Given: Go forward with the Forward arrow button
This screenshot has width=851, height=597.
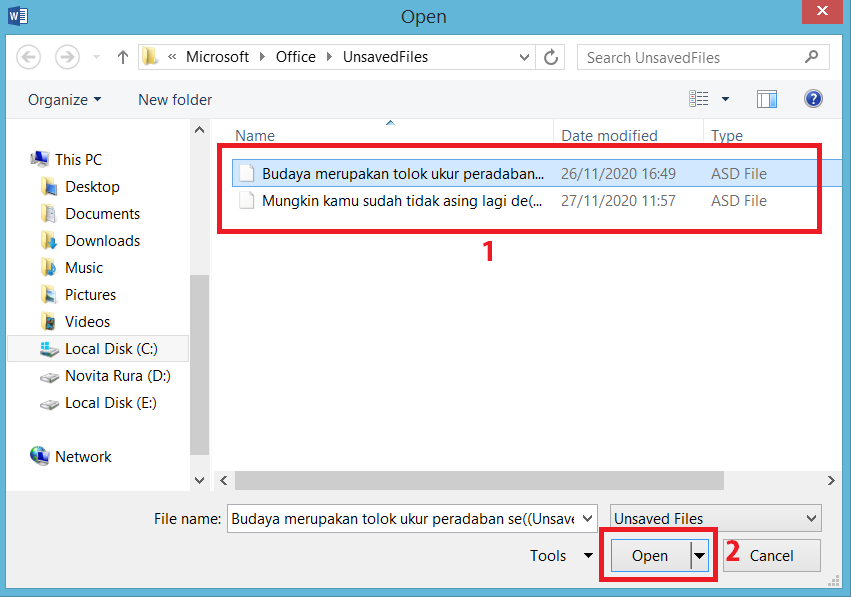Looking at the screenshot, I should (67, 57).
